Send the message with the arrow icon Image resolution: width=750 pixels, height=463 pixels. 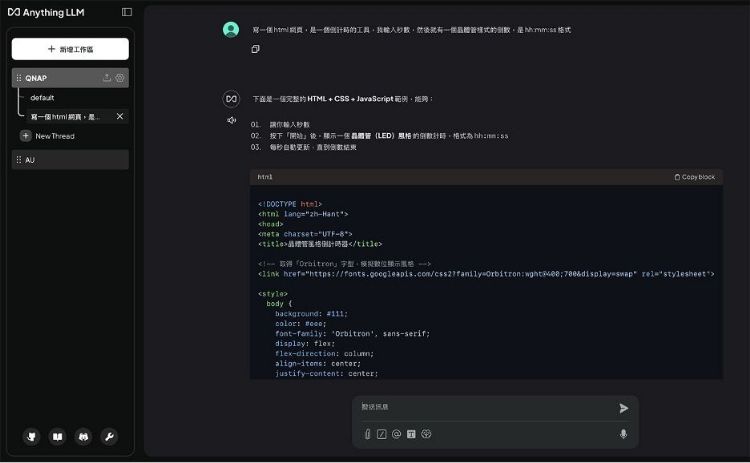point(623,408)
